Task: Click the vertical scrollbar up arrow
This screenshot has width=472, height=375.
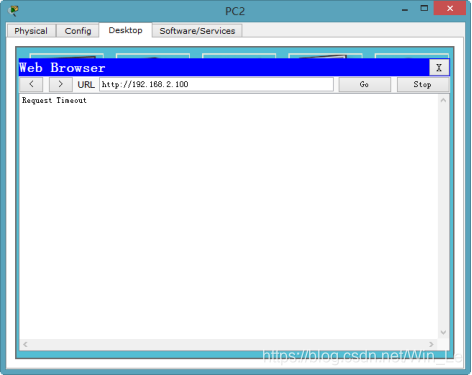Action: pyautogui.click(x=443, y=100)
